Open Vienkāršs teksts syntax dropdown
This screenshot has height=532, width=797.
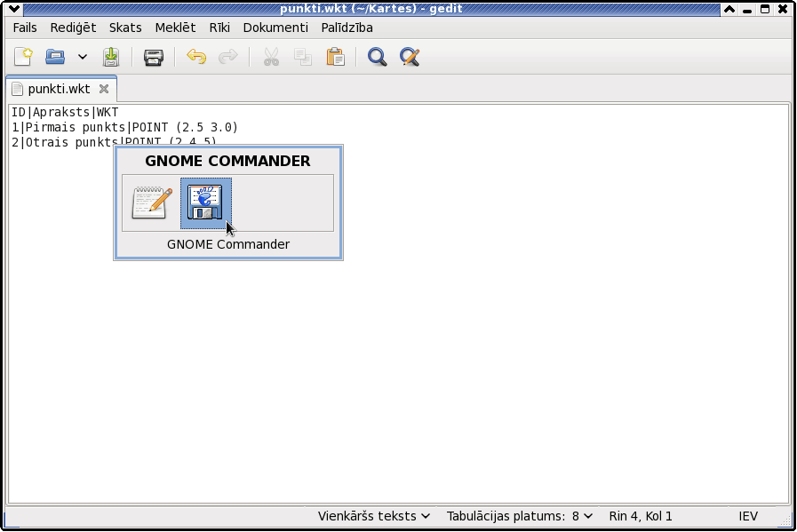(374, 516)
